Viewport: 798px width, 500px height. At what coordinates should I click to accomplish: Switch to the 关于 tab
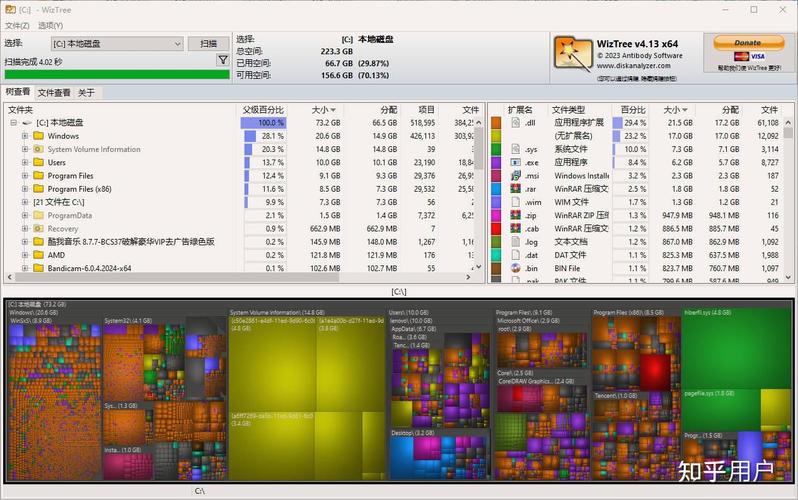pos(87,93)
